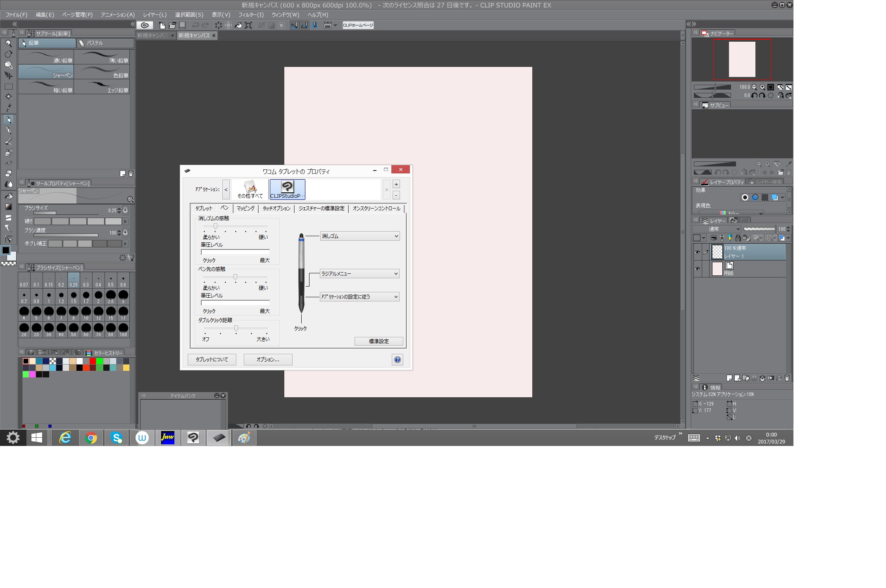Click the ペン先の感触 slider handle
The width and height of the screenshot is (886, 588).
point(235,277)
